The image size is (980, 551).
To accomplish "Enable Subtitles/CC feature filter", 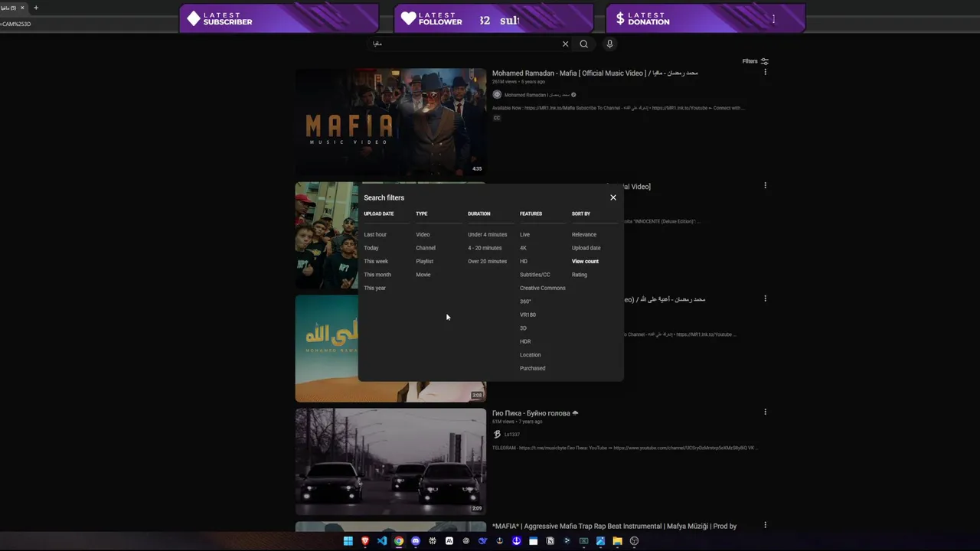I will point(534,275).
